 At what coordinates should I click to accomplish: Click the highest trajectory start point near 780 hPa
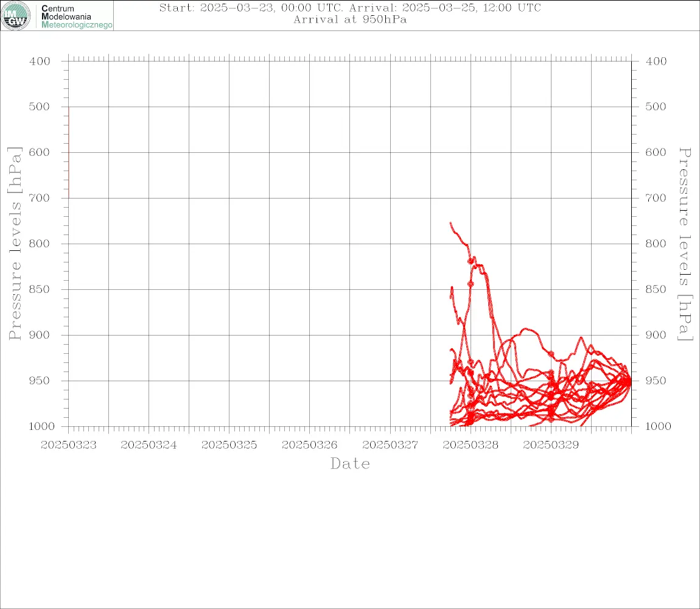[450, 222]
